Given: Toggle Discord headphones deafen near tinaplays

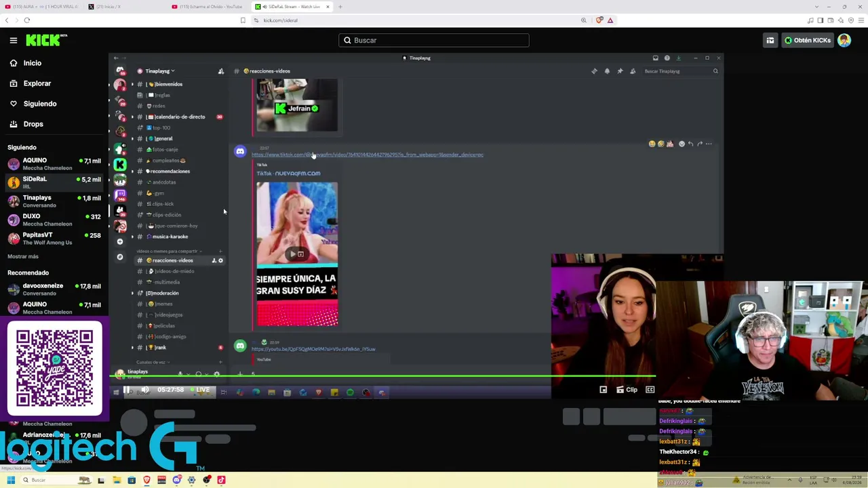Looking at the screenshot, I should click(198, 373).
